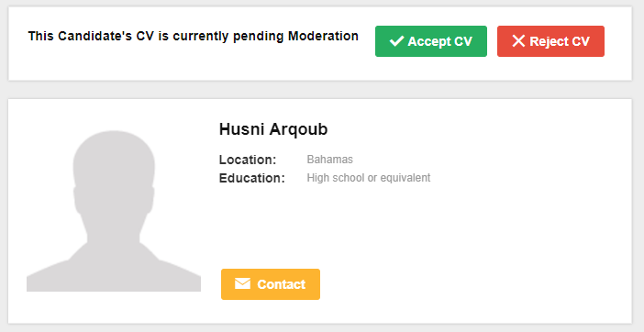Click the word Moderation in the banner

(x=323, y=36)
